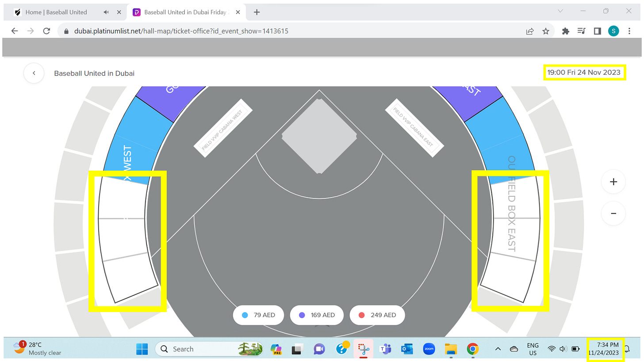The image size is (644, 362).
Task: Go back using the page's round back arrow
Action: click(34, 73)
